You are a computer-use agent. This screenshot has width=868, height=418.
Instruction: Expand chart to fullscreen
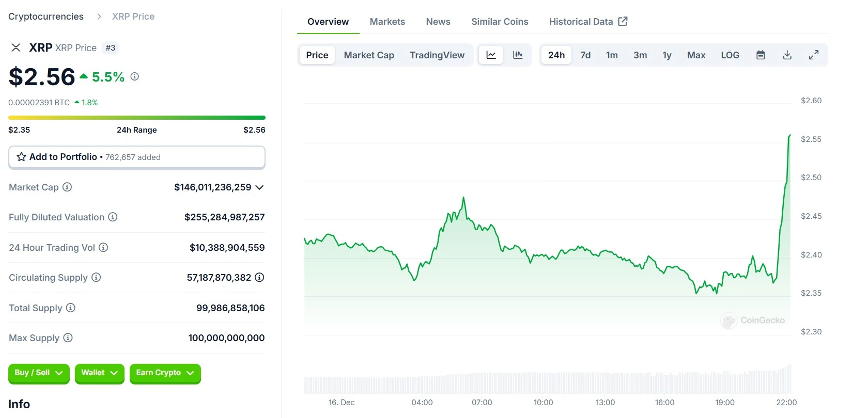(814, 55)
